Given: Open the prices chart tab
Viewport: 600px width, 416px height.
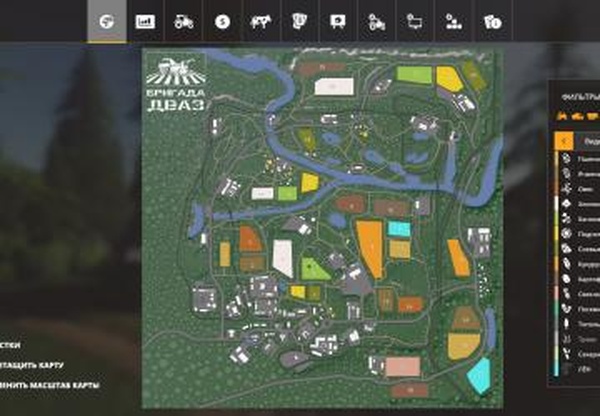Looking at the screenshot, I should pos(145,21).
